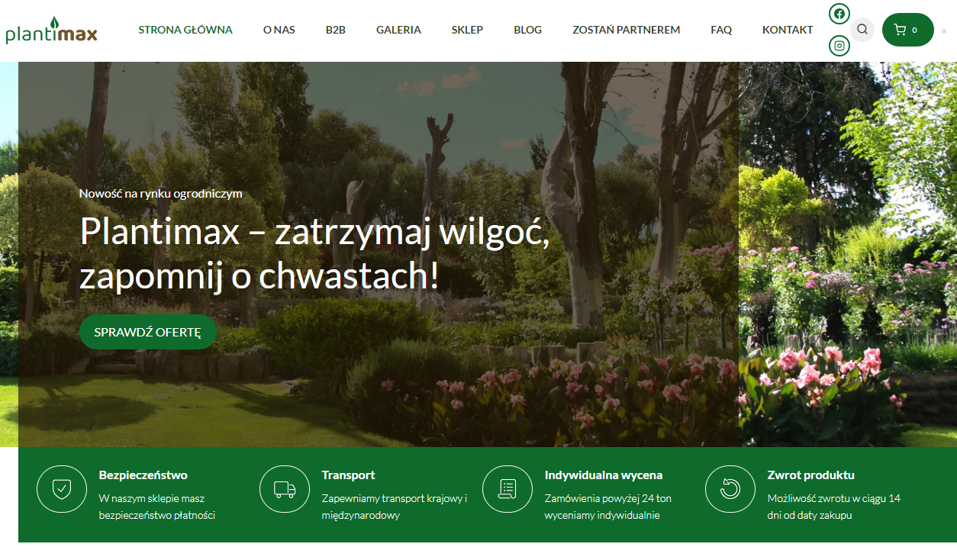Click the plantimax logo
The image size is (957, 560).
click(x=51, y=31)
